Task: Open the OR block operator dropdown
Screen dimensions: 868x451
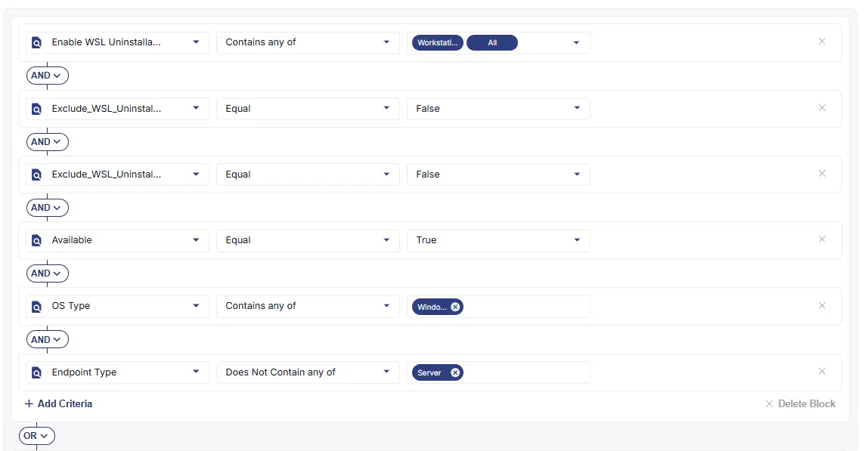Action: tap(36, 435)
